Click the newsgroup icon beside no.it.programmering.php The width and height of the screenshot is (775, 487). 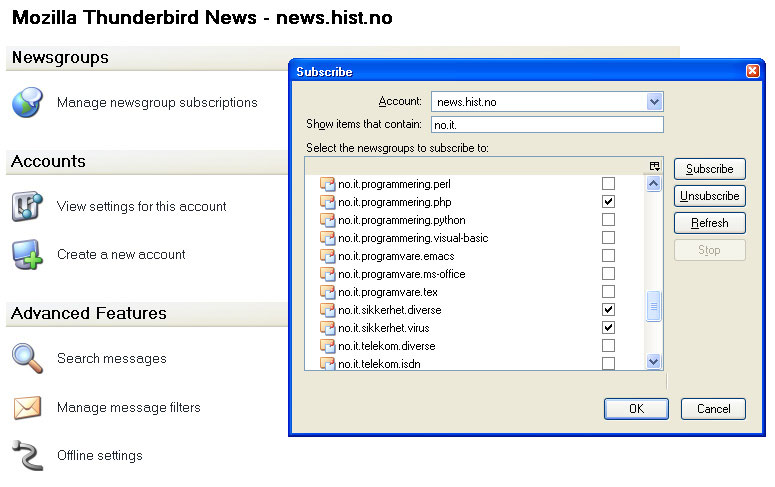[x=327, y=202]
